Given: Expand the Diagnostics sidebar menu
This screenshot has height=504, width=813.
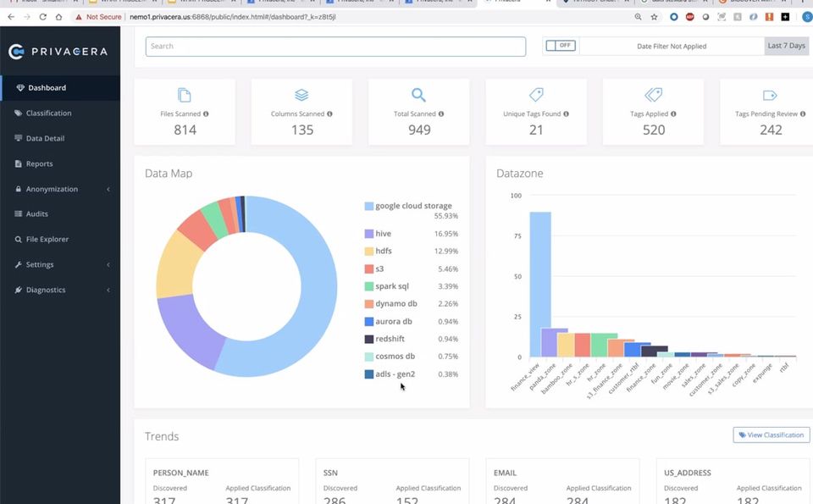Looking at the screenshot, I should tap(60, 290).
